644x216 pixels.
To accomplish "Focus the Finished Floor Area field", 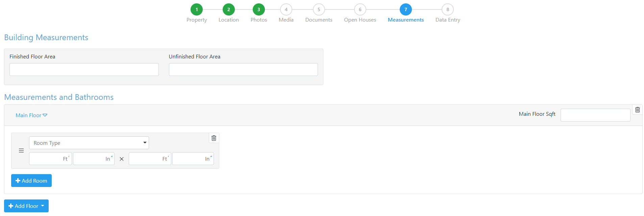I will pos(84,70).
